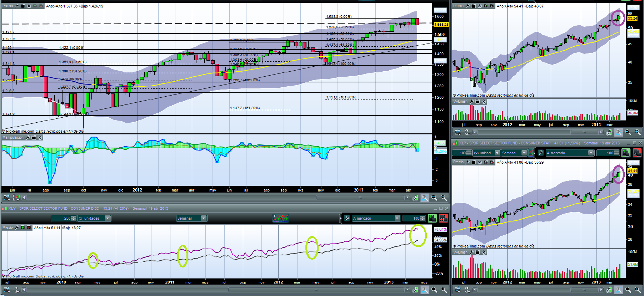Click scroll right arrow on main chart

click(x=407, y=198)
